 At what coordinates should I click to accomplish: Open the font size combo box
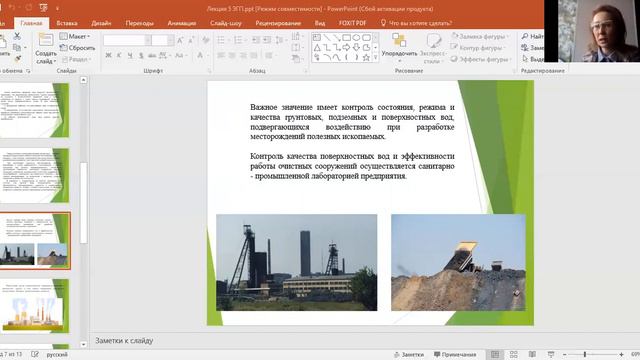[x=162, y=40]
